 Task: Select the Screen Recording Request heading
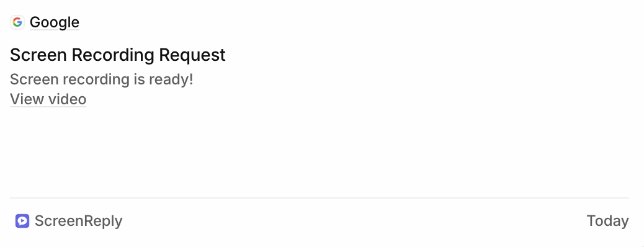(x=117, y=55)
